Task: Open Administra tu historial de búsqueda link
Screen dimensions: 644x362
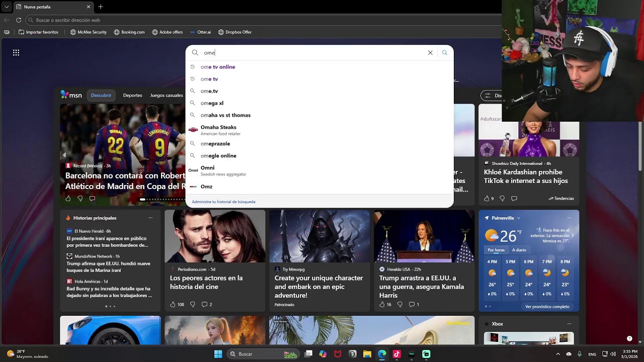Action: pos(223,202)
